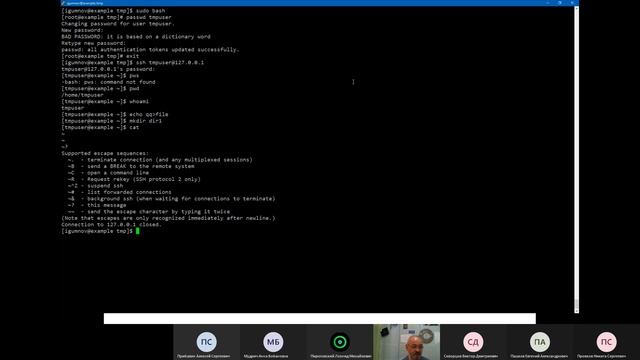Click the СД participant avatar

[473, 342]
